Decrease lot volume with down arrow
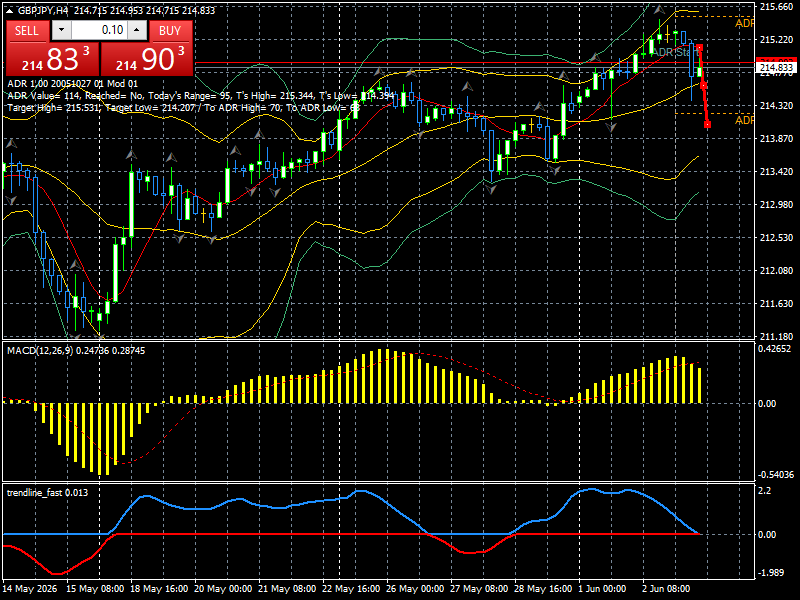The width and height of the screenshot is (800, 600). [62, 30]
